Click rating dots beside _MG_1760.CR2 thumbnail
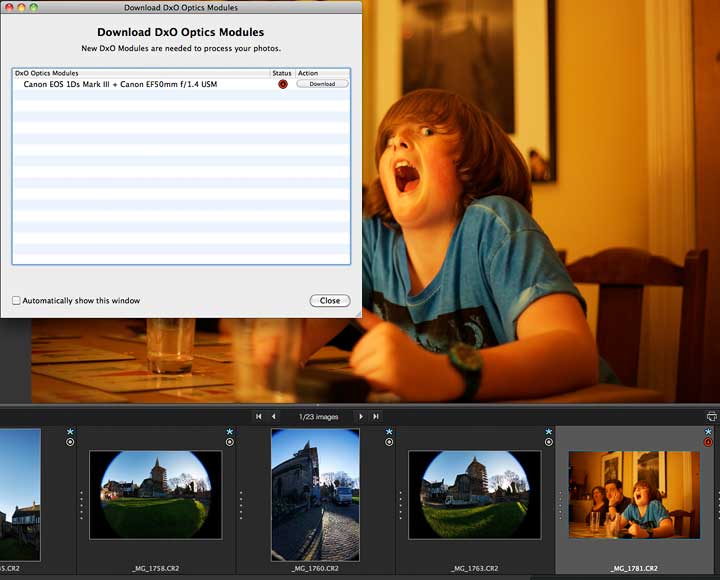This screenshot has height=580, width=720. (x=241, y=506)
